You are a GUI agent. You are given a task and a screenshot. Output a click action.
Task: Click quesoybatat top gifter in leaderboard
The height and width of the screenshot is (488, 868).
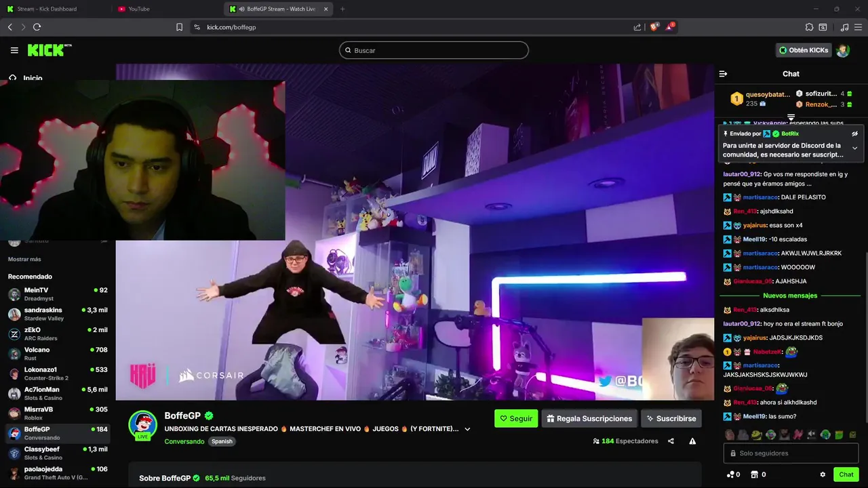(759, 98)
